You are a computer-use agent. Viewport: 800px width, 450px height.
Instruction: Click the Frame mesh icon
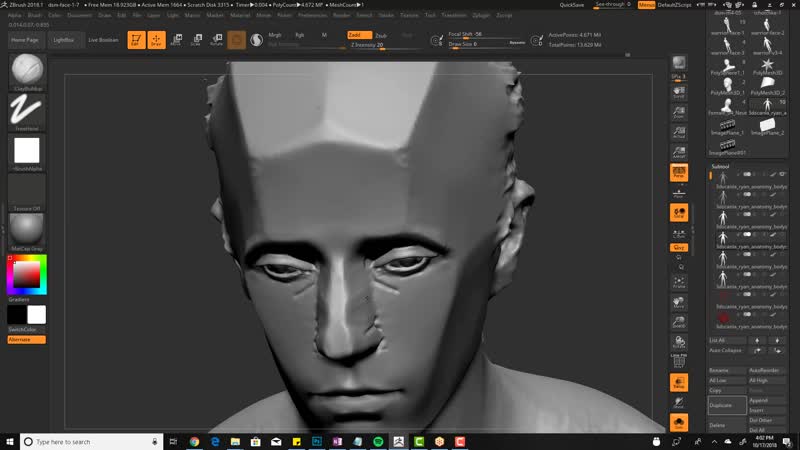tap(679, 282)
